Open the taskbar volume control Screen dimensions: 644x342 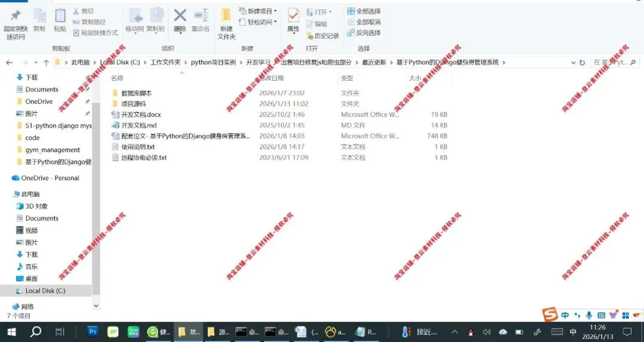[487, 332]
